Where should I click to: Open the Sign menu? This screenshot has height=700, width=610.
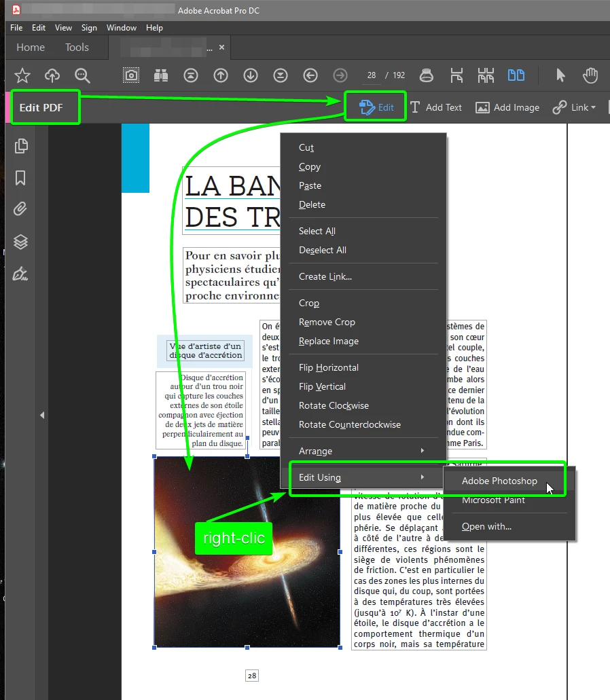coord(89,28)
